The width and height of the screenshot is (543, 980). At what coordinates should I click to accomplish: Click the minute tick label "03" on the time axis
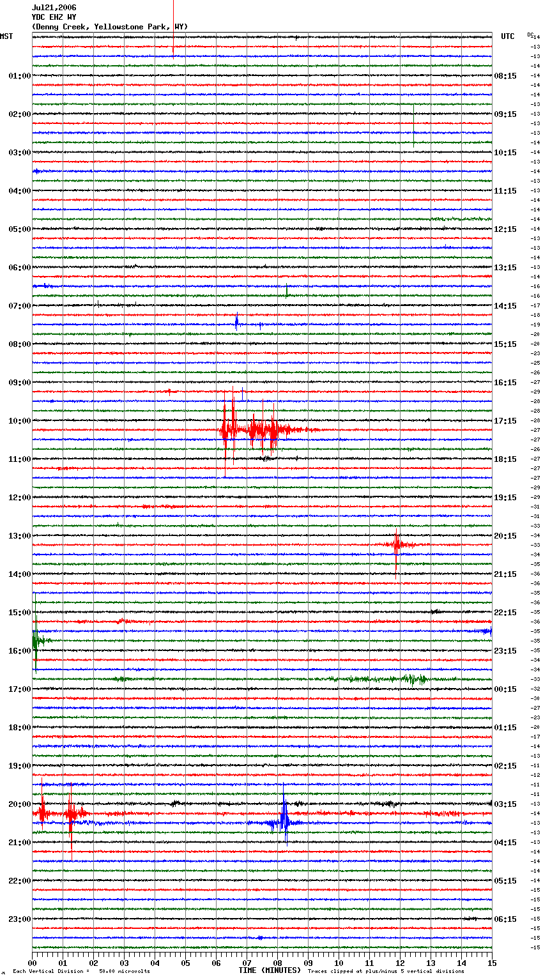coord(124,963)
